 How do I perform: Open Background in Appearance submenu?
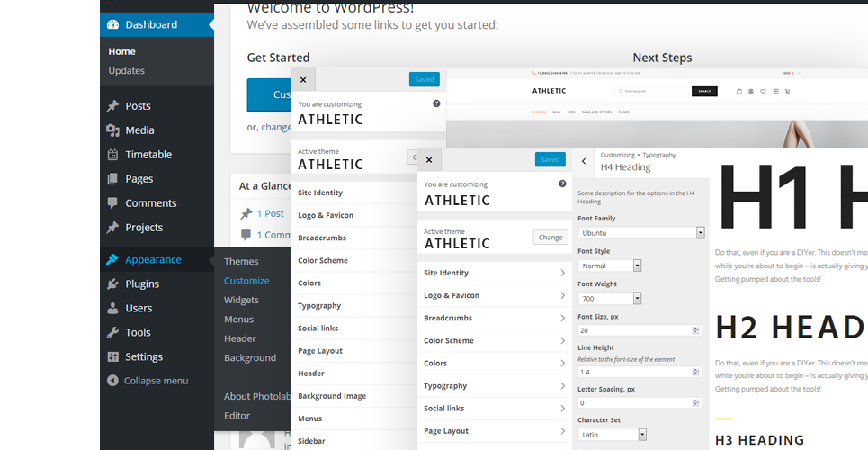tap(250, 358)
